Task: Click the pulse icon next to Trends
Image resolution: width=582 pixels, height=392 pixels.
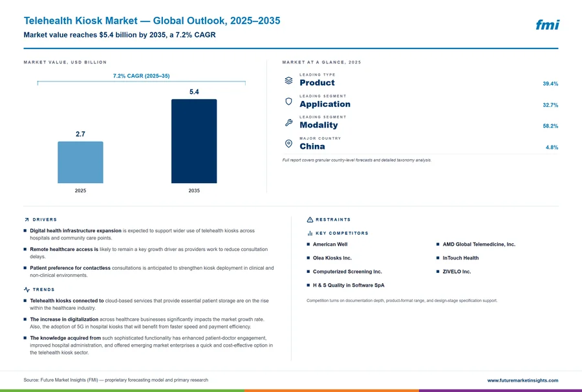Action: point(27,290)
